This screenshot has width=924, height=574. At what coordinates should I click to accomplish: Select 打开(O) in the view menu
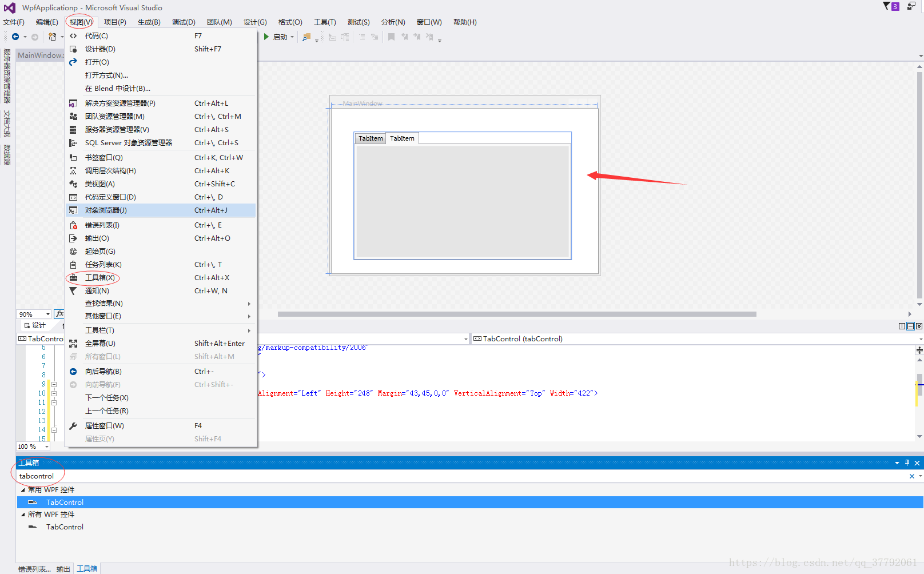pos(161,62)
